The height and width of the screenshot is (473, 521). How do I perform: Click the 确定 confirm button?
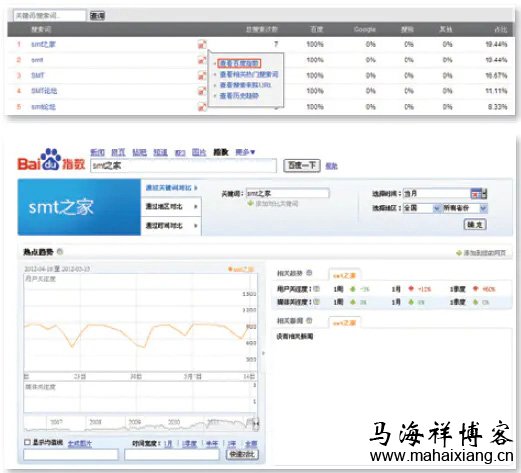tap(475, 224)
